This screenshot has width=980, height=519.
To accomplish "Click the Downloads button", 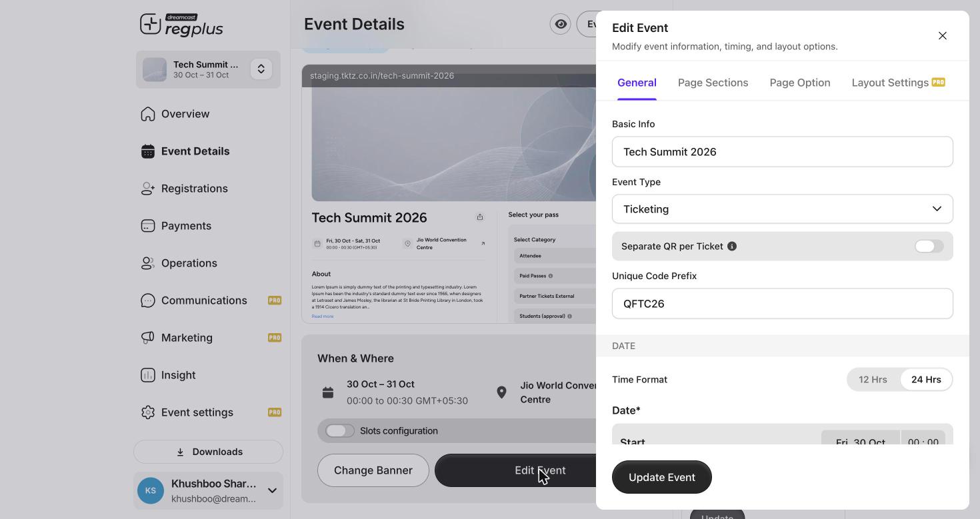I will coord(208,452).
